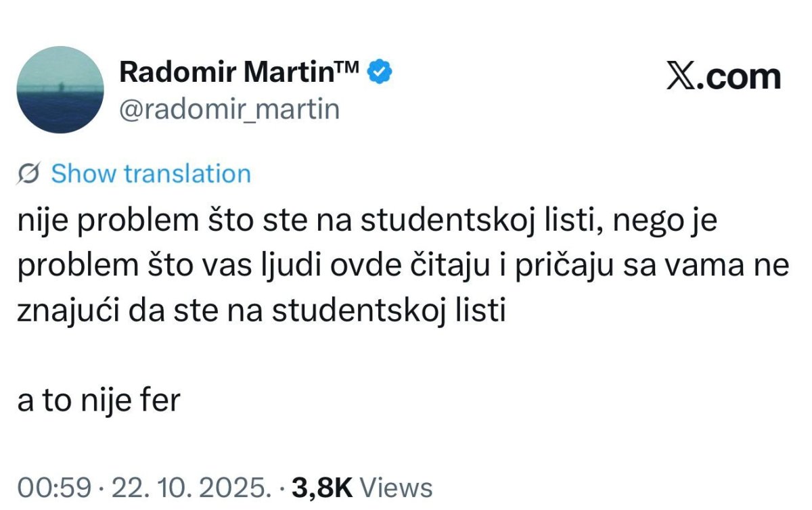Show translation of the tweet
This screenshot has height=510, width=812.
pos(151,174)
